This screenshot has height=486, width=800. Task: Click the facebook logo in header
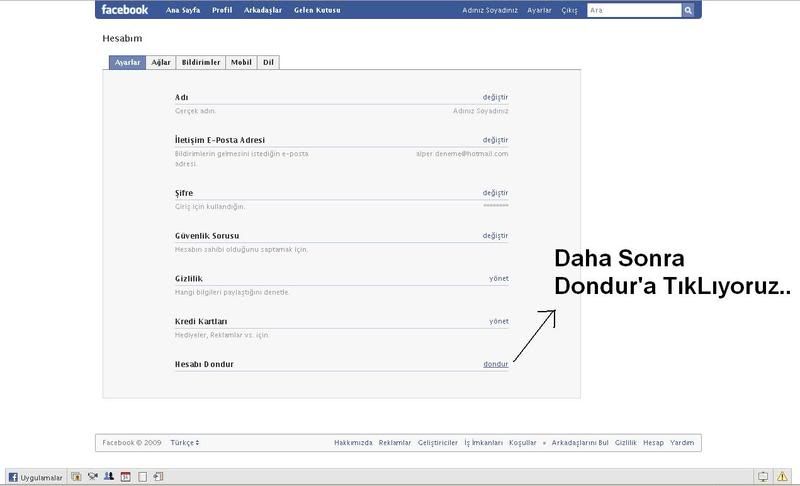(124, 10)
